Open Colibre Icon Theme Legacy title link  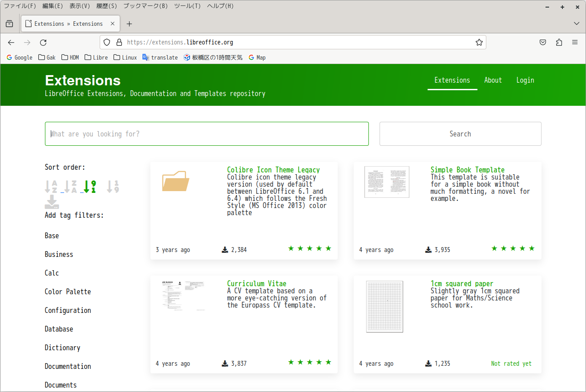point(273,170)
